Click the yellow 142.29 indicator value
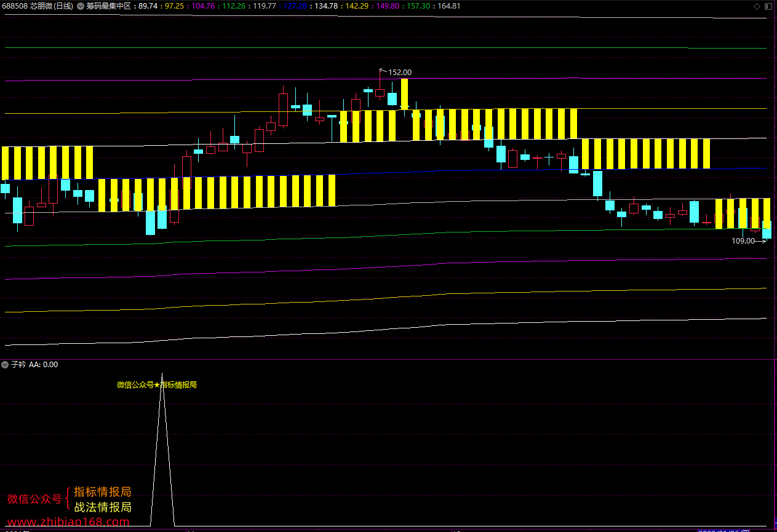 click(357, 6)
